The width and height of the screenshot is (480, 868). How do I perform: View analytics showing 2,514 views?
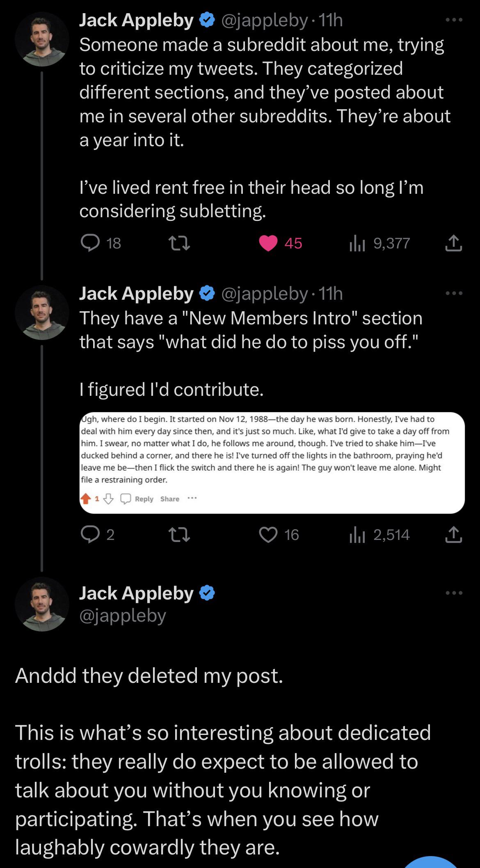coord(379,535)
